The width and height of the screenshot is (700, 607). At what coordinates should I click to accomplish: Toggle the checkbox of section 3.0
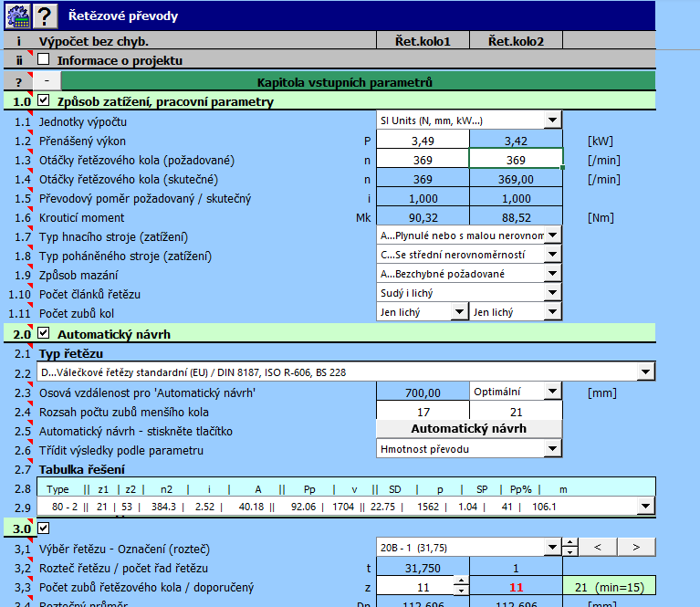pos(45,528)
